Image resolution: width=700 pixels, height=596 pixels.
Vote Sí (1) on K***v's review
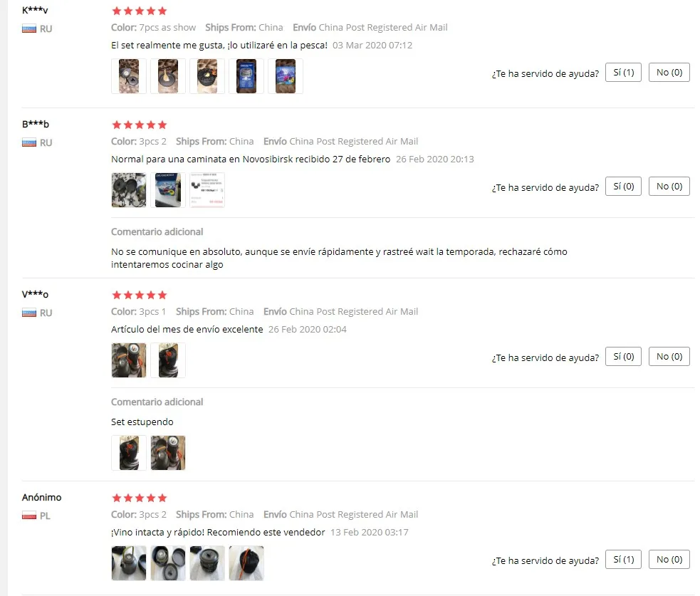tap(623, 73)
